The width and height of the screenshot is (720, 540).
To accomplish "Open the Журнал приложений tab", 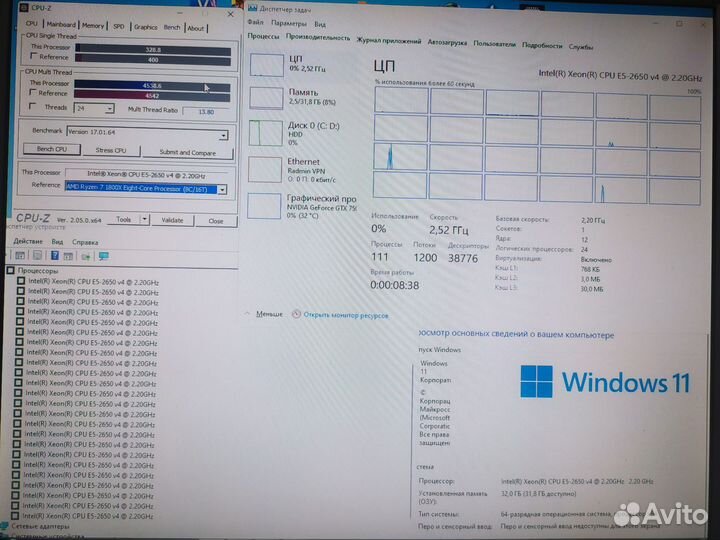I will pyautogui.click(x=388, y=41).
